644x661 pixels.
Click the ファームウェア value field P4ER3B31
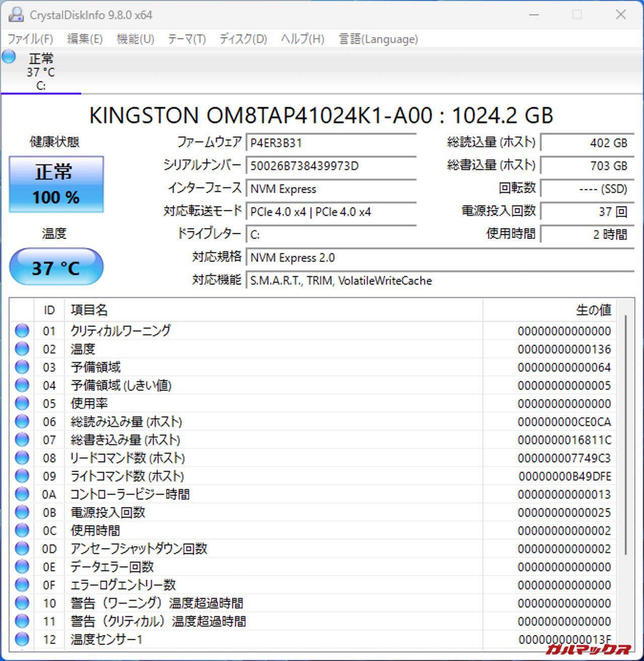point(331,143)
